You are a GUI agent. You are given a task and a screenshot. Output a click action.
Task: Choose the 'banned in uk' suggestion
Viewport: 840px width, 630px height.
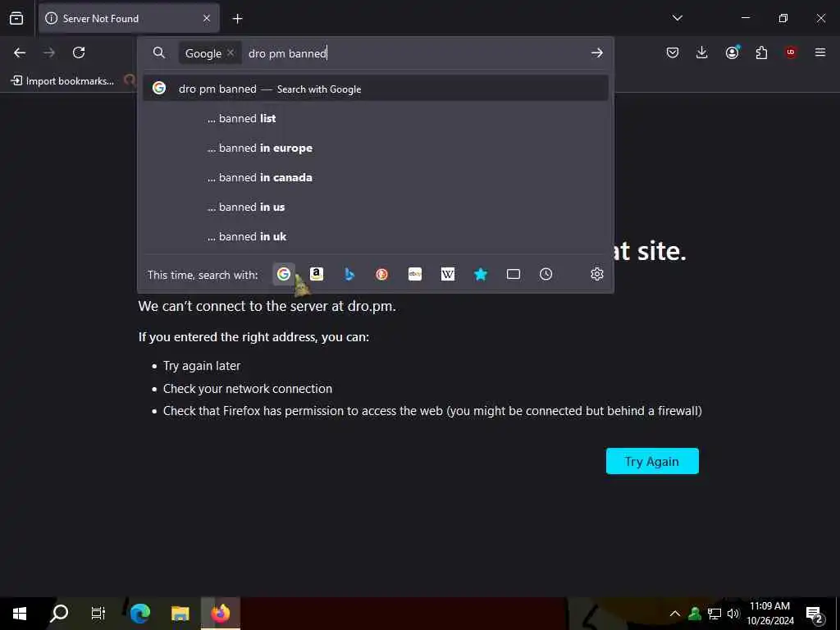pyautogui.click(x=376, y=236)
